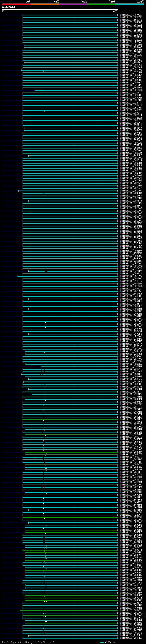The height and width of the screenshot is (644, 146).
Task: Select the UniRef100_B8C469 hit label
Action: [131, 618]
